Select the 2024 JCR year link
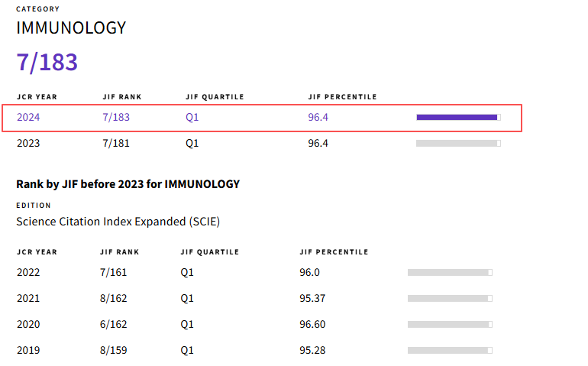 (28, 118)
